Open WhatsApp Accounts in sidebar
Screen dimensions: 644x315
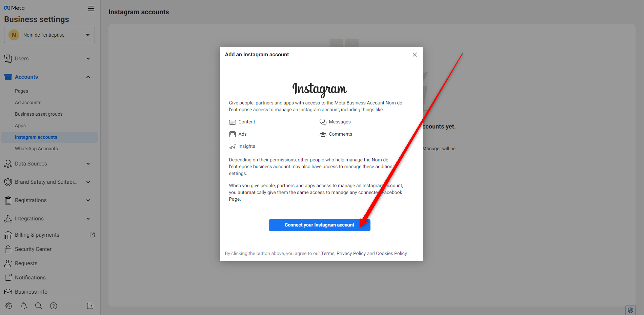(x=36, y=149)
